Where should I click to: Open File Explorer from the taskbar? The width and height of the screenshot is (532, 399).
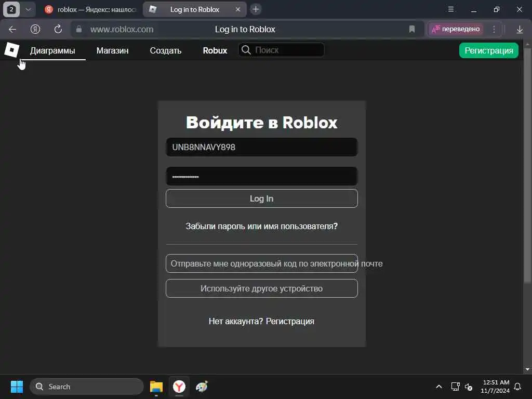[156, 387]
